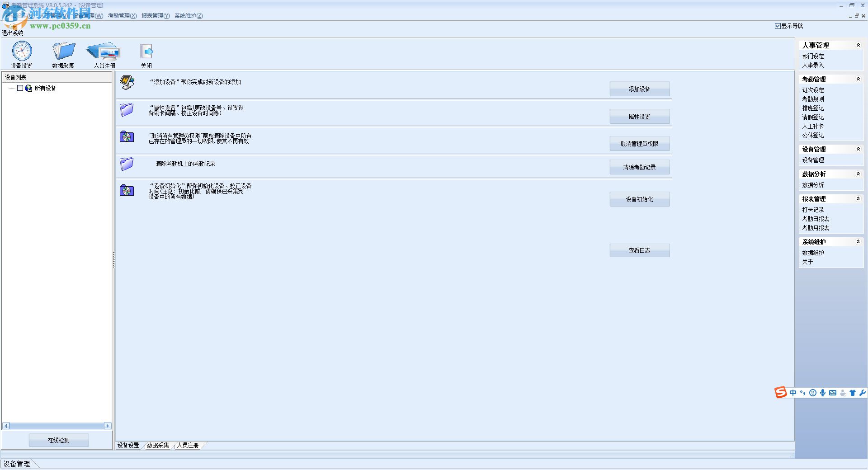Click the 关闭 toolbar icon
868x470 pixels.
pos(146,51)
